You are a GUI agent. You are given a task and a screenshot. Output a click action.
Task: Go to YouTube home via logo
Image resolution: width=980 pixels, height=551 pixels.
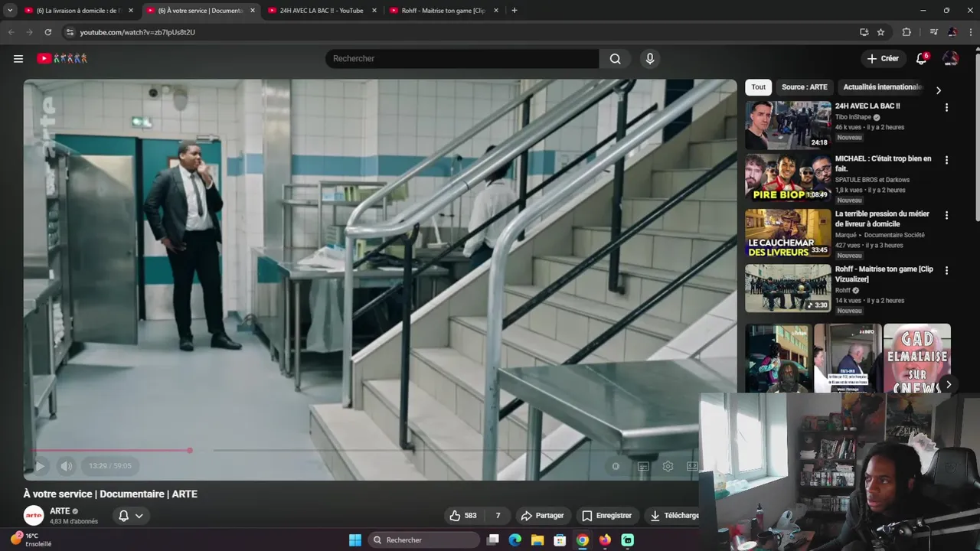point(63,59)
